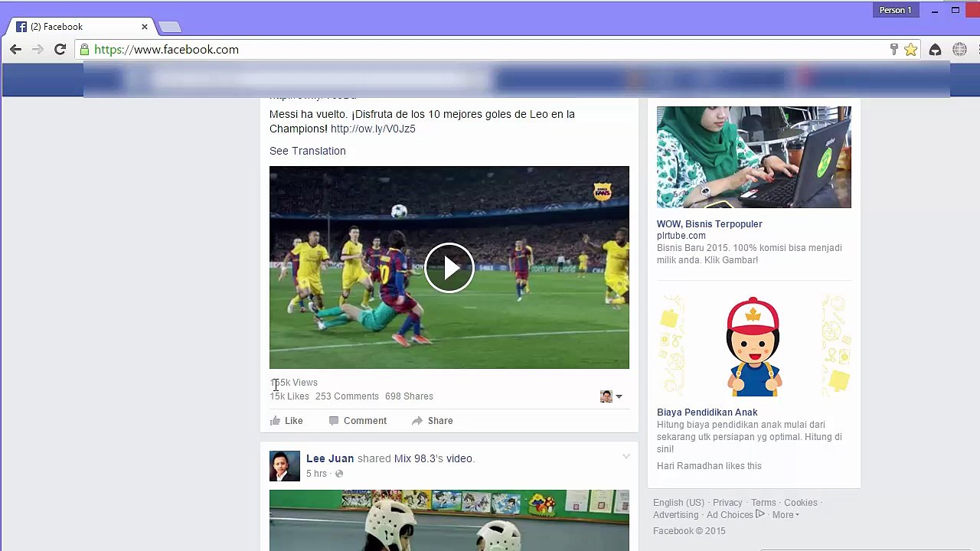
Task: Open Lee Juan's shared video thumbnail
Action: (x=449, y=520)
